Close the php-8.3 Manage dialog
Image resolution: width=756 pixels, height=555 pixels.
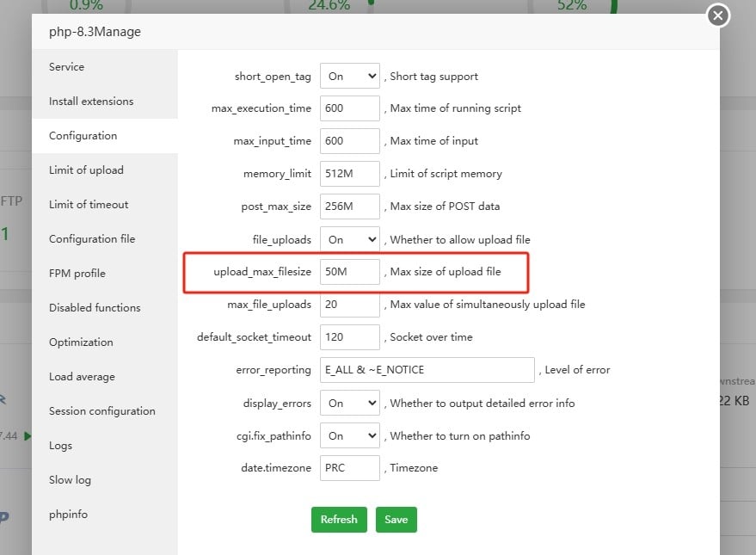[717, 15]
